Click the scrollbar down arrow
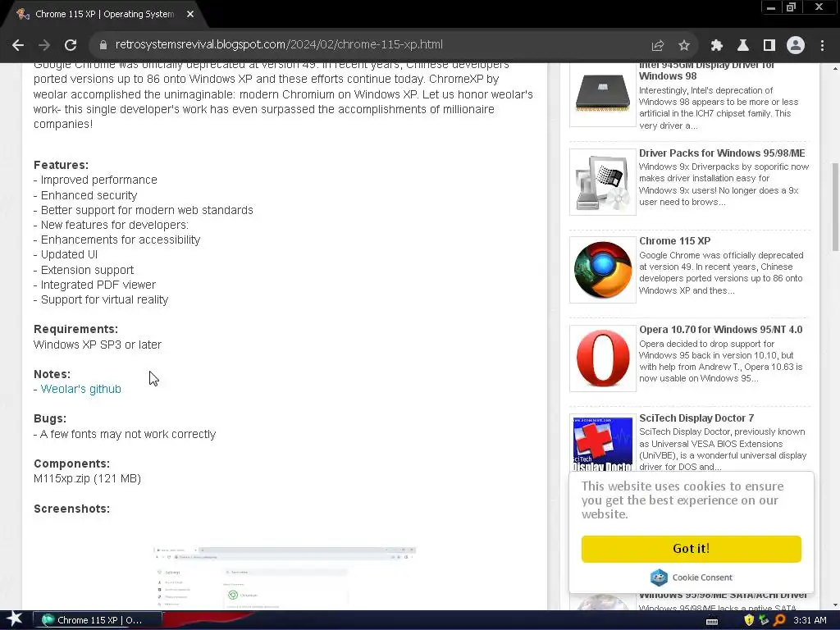Screen dimensions: 840x630 tap(834, 606)
